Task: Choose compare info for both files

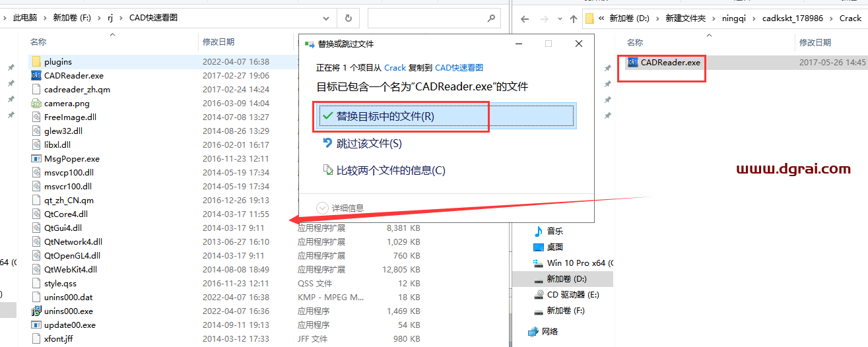Action: pos(384,170)
